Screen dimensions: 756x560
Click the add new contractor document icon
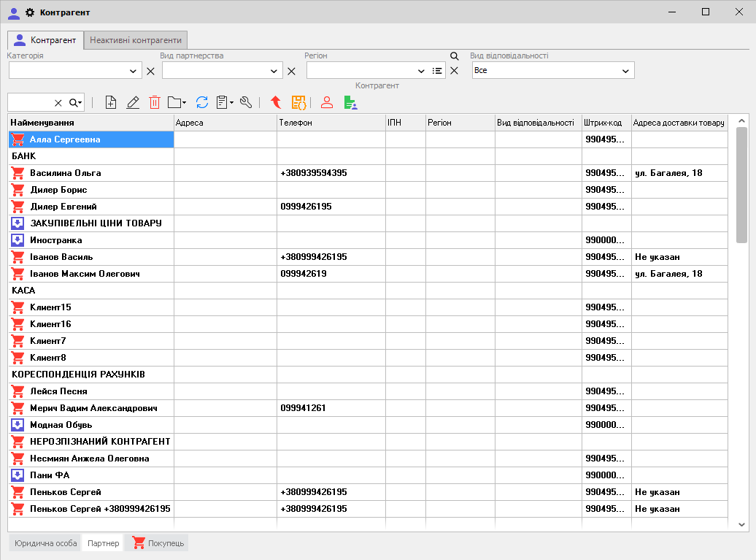pos(111,103)
